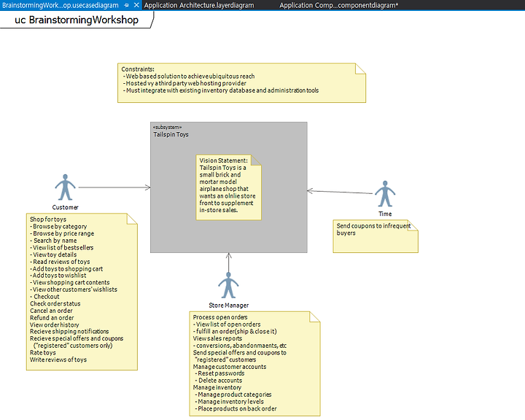Click '- Delete accounts' line
The width and height of the screenshot is (525, 420).
(218, 381)
